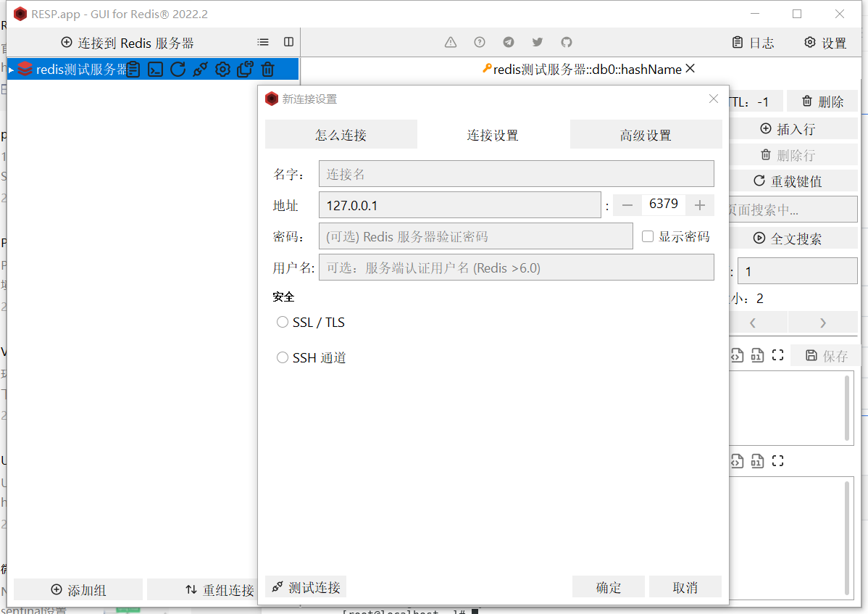Click the upper fullscreen expand icon
This screenshot has height=614, width=868.
[777, 355]
